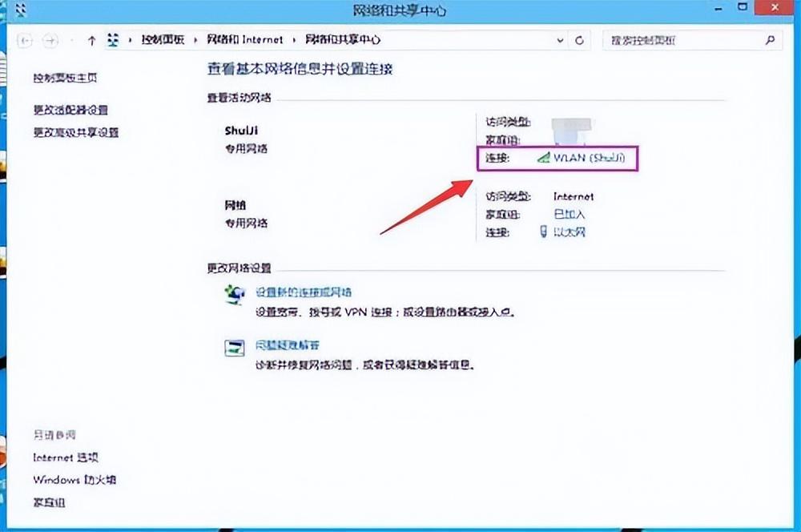Go up one level with the up arrow
The height and width of the screenshot is (532, 801).
[92, 40]
